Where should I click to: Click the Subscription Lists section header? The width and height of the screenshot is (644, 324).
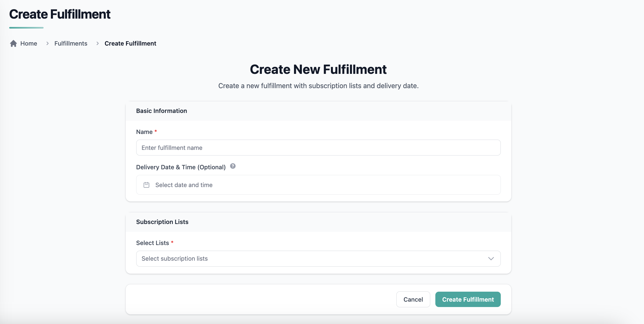162,222
